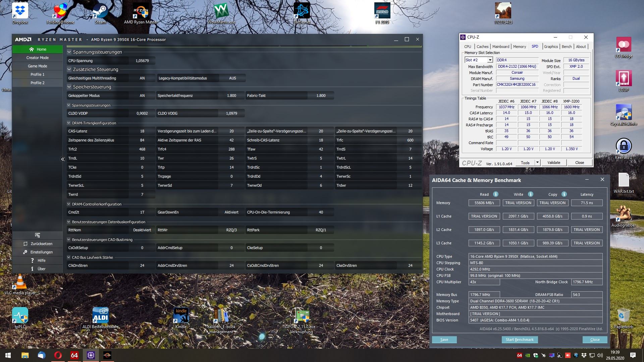Open Profile 1 in Ryzen Master

click(x=37, y=74)
